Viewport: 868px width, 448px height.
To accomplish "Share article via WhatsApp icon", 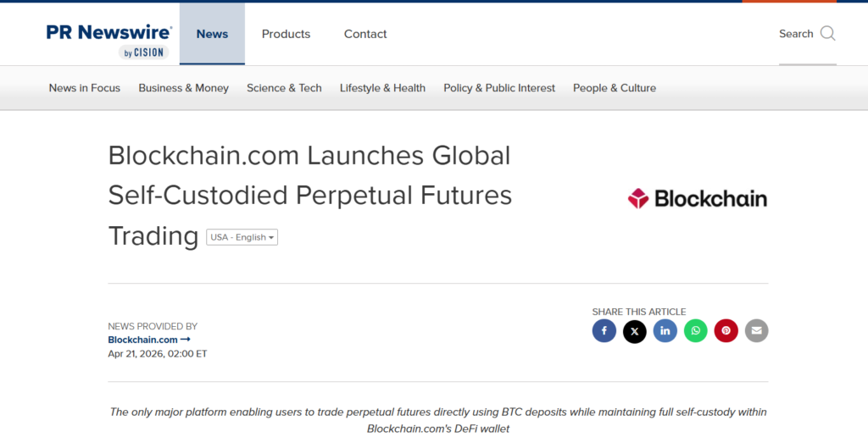I will click(x=695, y=331).
